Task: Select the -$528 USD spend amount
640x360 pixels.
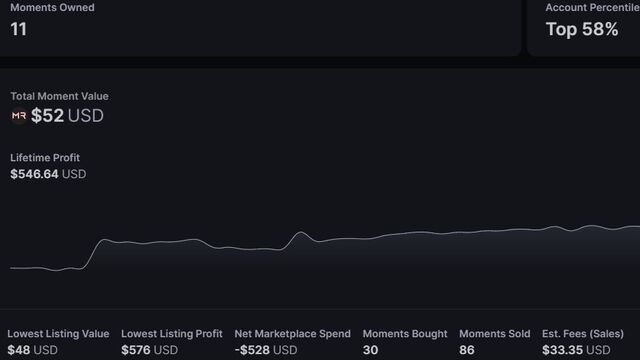Action: coord(266,350)
